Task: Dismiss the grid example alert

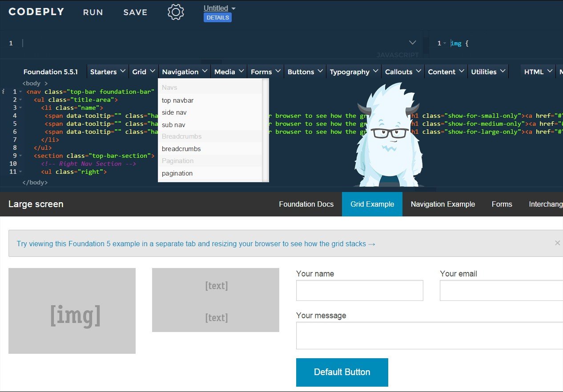Action: (x=557, y=243)
